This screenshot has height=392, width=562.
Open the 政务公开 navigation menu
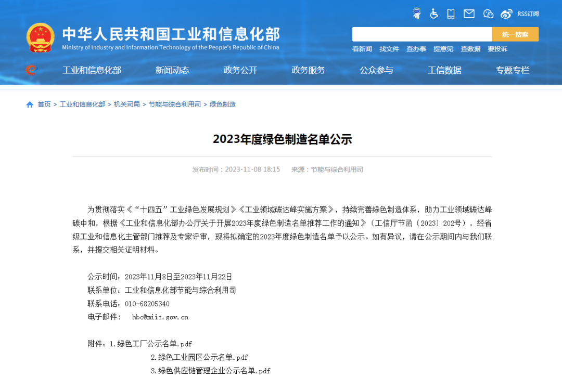coord(240,70)
